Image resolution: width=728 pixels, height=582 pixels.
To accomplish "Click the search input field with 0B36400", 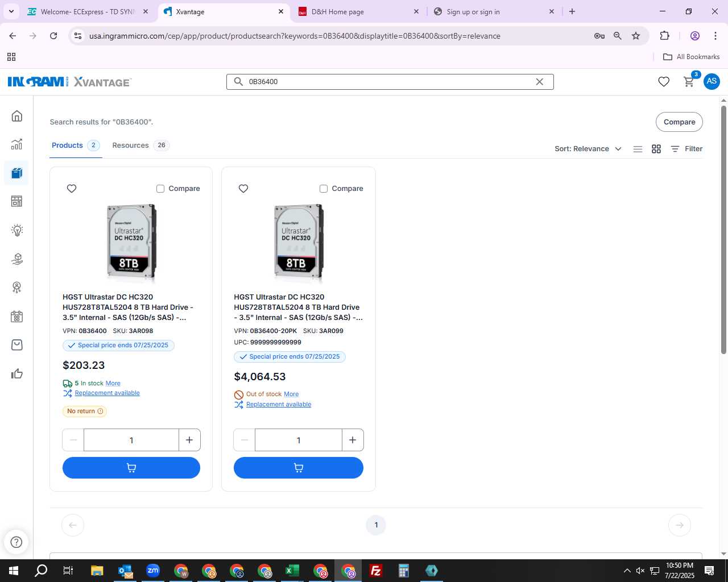I will coord(390,82).
